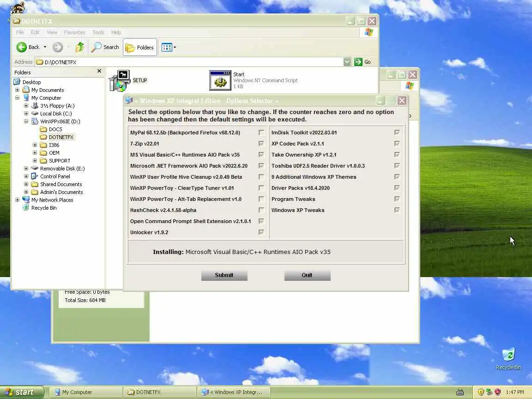Open Back button history dropdown
532x399 pixels.
[x=45, y=47]
